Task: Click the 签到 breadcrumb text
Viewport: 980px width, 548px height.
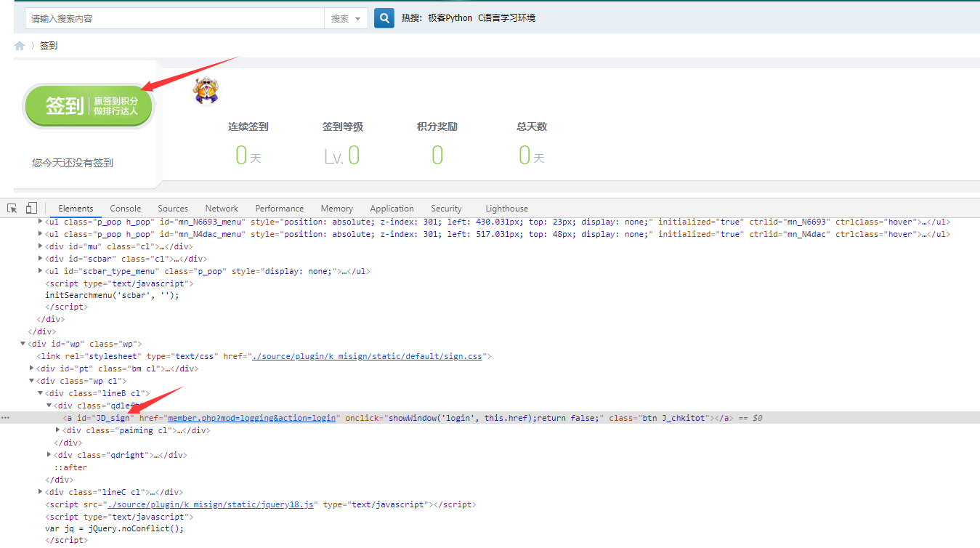Action: coord(49,46)
